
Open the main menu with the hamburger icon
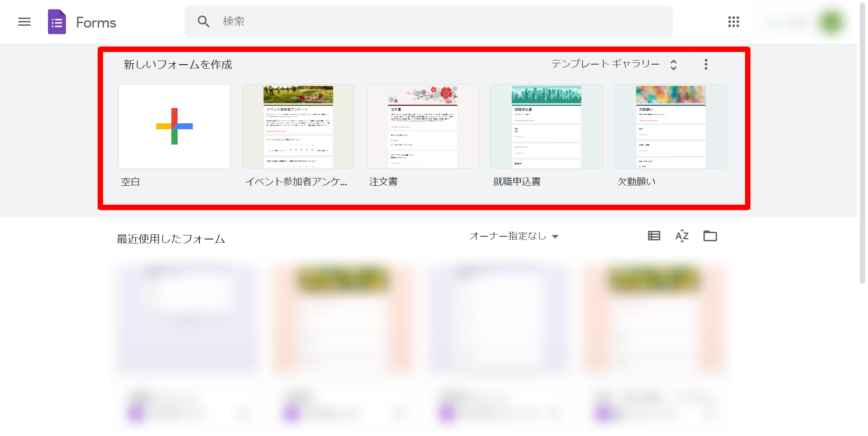coord(24,22)
